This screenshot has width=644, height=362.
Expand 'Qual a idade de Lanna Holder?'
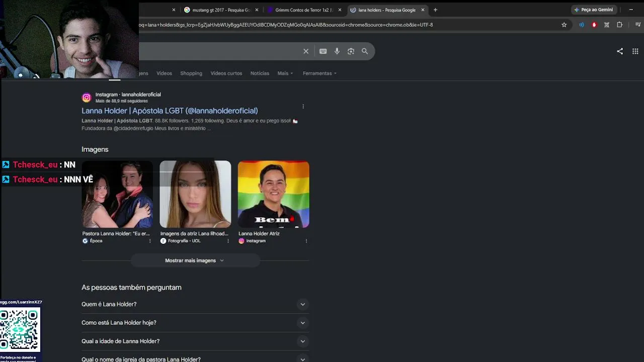tap(195, 341)
